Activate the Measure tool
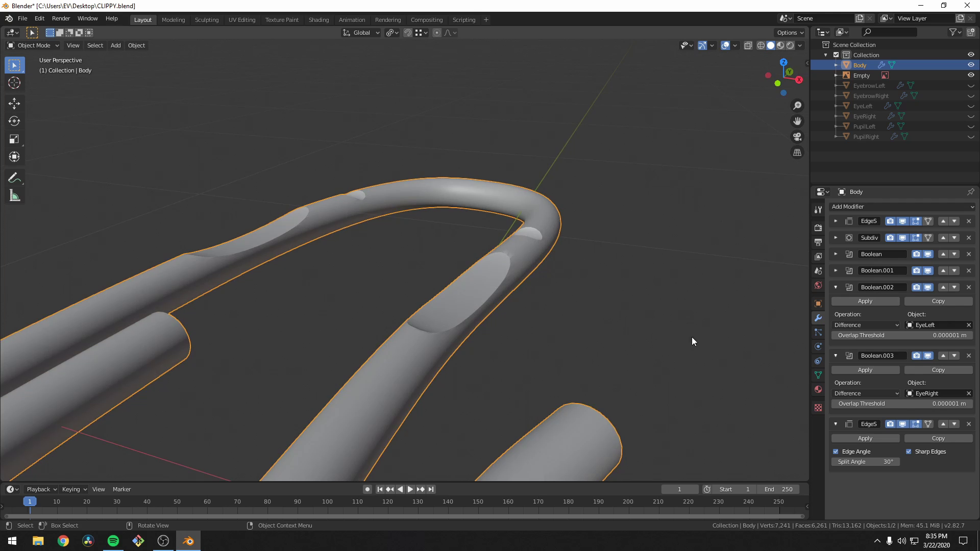The height and width of the screenshot is (551, 980). tap(14, 195)
